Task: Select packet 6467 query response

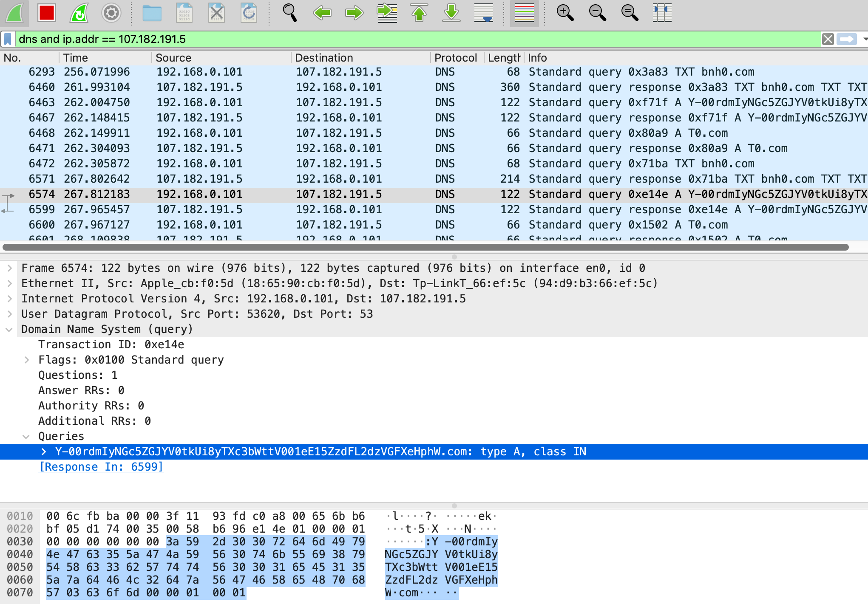Action: tap(434, 118)
